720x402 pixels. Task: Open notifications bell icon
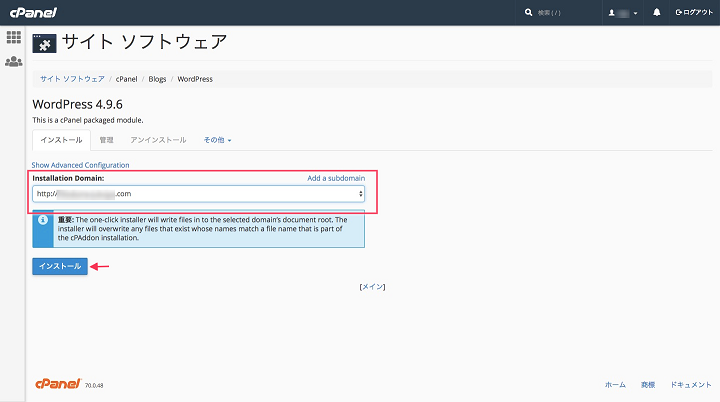click(x=657, y=12)
